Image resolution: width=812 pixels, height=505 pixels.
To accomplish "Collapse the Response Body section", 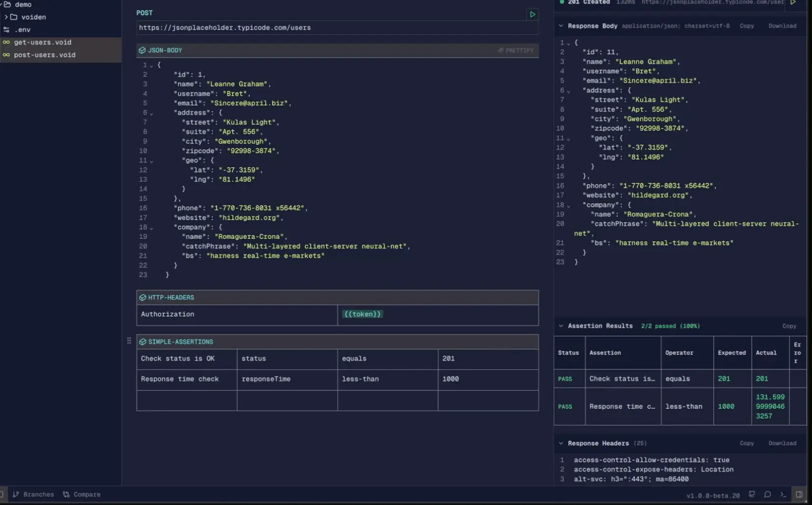I will 561,26.
